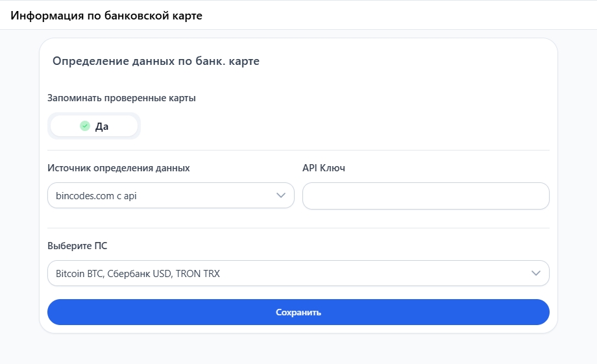Viewport: 597px width, 364px height.
Task: Click the "bincodes.com с api" selected value text
Action: tap(96, 195)
